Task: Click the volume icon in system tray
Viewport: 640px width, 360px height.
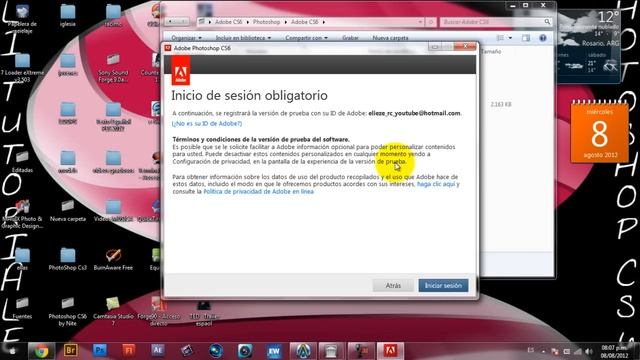Action: (x=589, y=351)
